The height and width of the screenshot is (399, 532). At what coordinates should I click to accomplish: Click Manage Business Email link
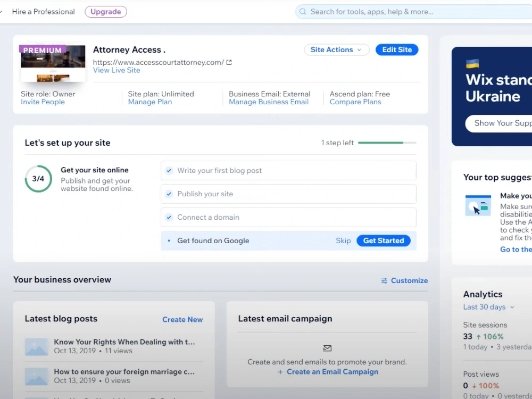click(x=269, y=102)
